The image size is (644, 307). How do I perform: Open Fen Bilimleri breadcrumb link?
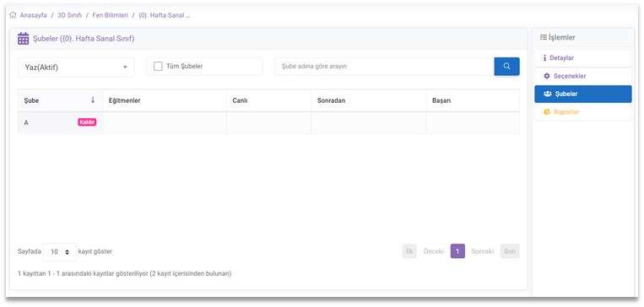tap(110, 15)
